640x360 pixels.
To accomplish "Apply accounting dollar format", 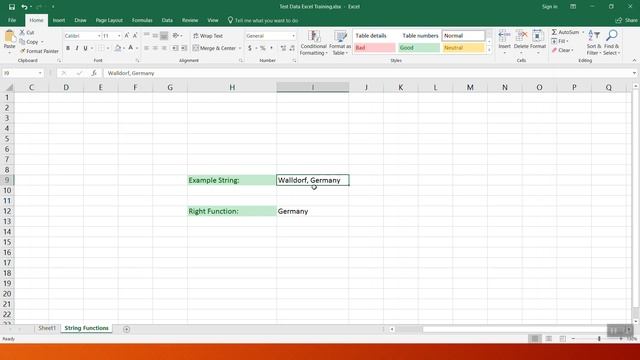I will coord(250,48).
